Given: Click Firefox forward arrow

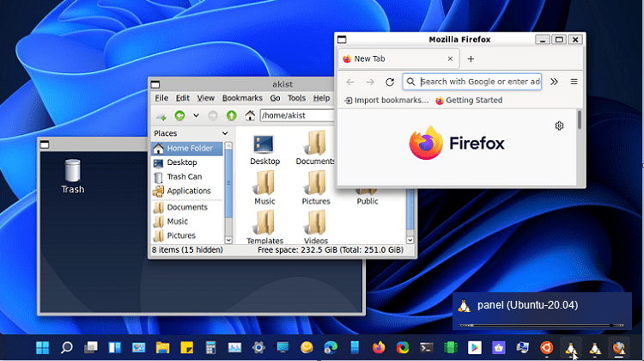Looking at the screenshot, I should 370,82.
